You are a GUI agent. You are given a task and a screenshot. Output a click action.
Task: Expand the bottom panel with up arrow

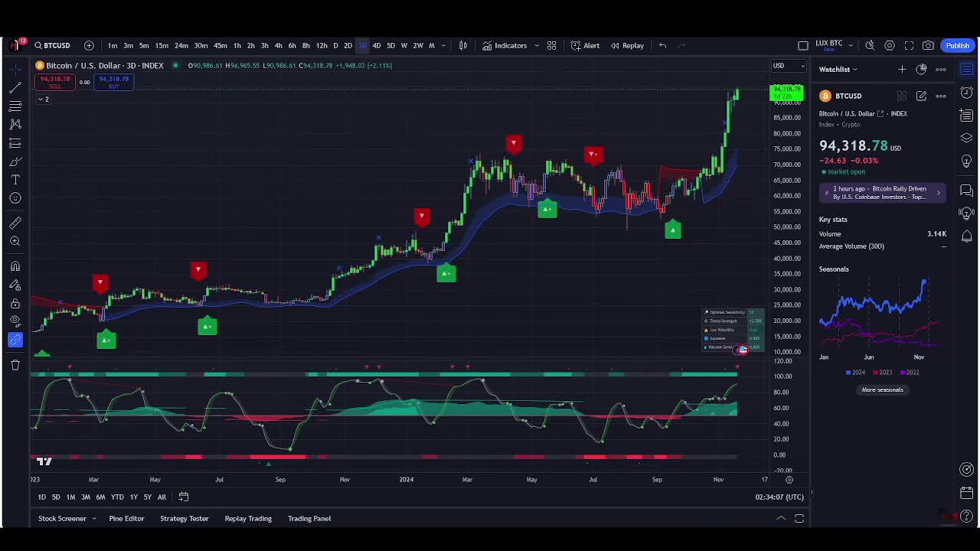(x=781, y=519)
